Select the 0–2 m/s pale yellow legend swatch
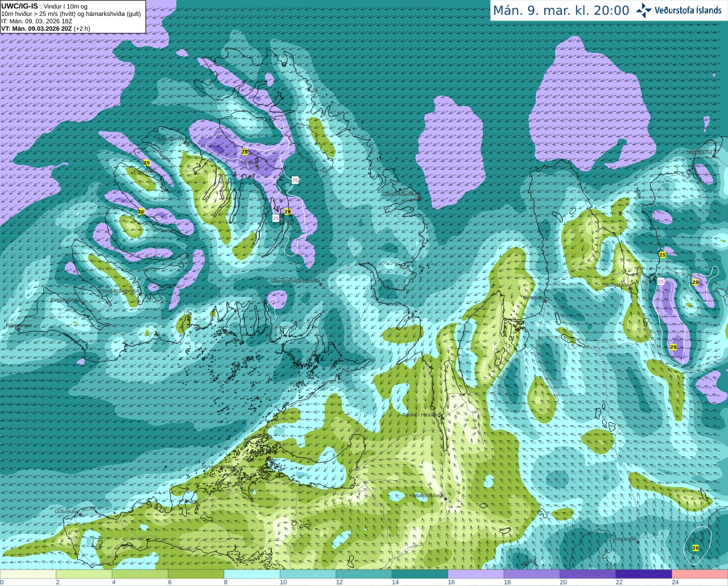Viewport: 728px width, 586px height. pos(28,574)
